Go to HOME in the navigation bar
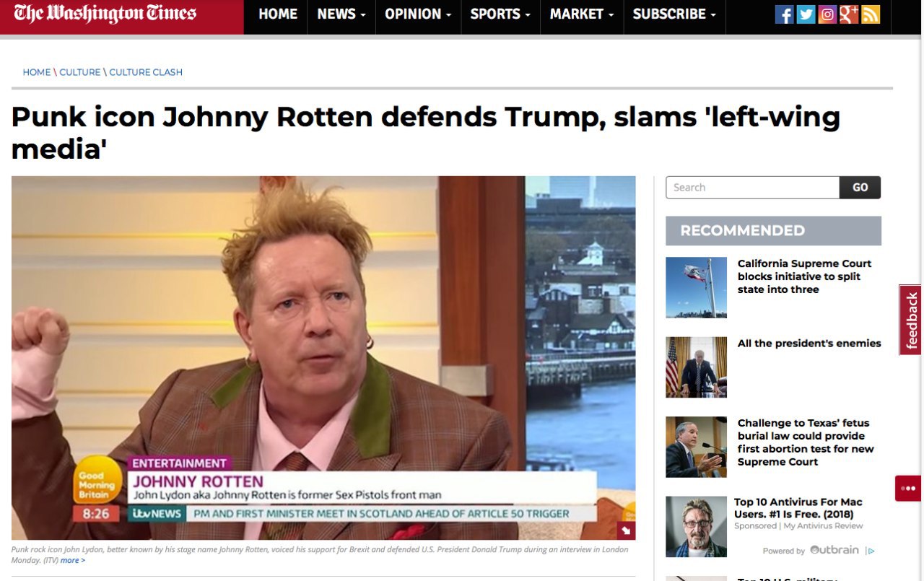924x581 pixels. coord(278,14)
